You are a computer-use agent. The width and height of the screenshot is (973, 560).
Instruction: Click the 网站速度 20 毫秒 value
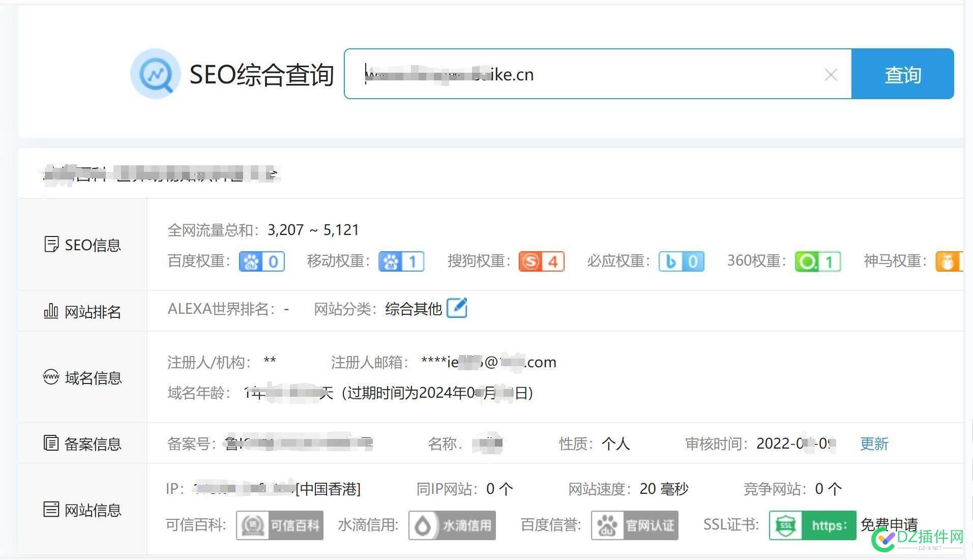pyautogui.click(x=664, y=489)
